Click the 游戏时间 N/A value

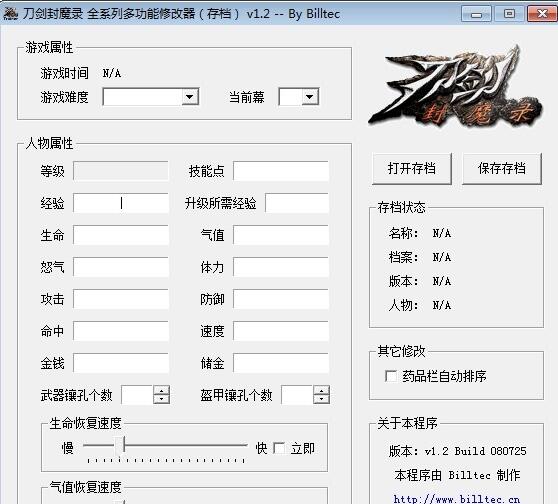point(112,73)
